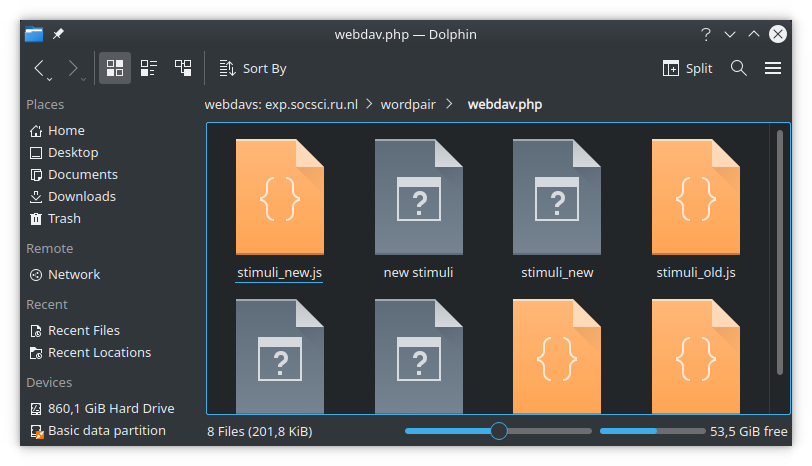812x466 pixels.
Task: Click the vertical scrollbar in file view
Action: 780,250
